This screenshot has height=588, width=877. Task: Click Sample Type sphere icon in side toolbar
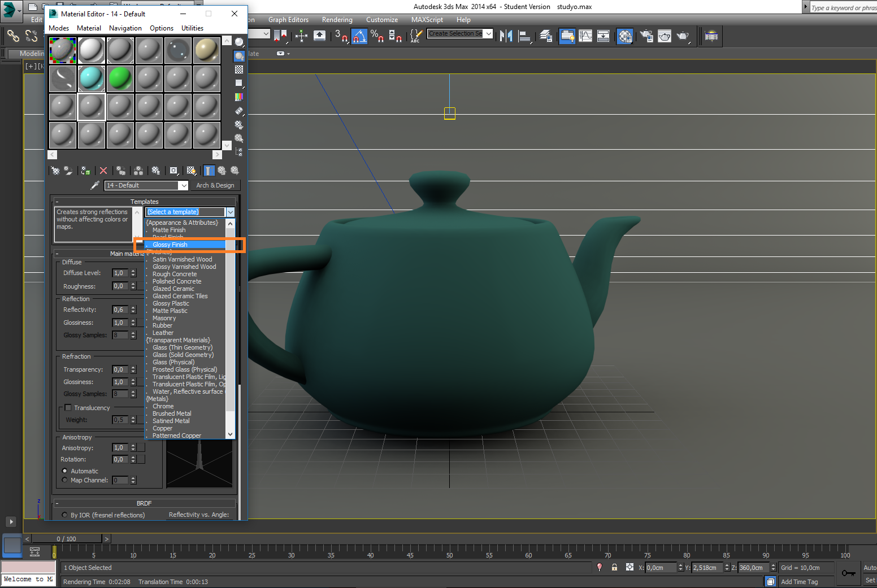(239, 42)
